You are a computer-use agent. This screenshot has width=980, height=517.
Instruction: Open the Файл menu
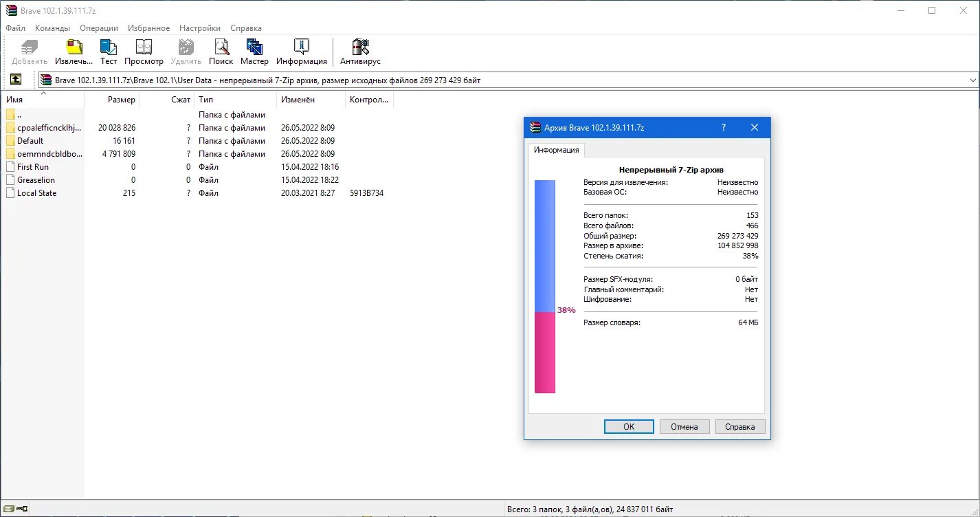[16, 28]
